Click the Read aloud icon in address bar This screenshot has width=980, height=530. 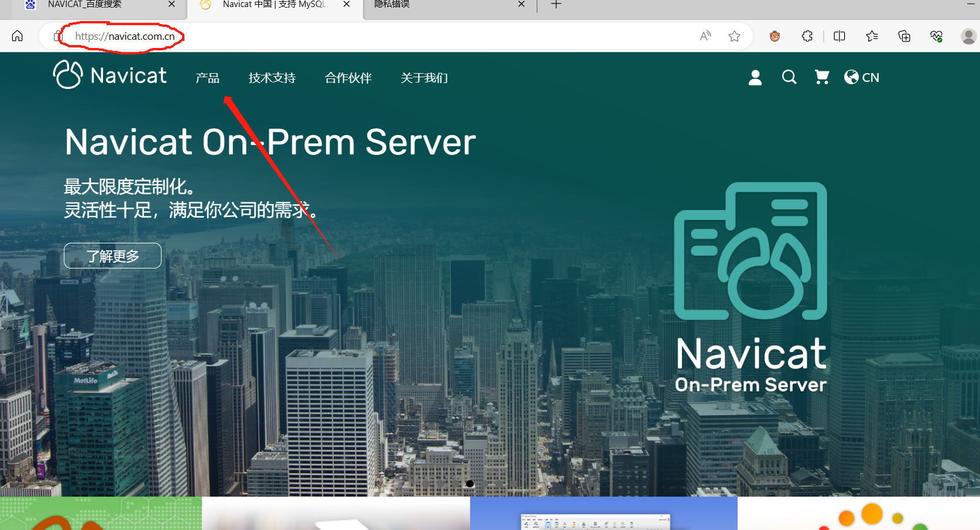tap(705, 36)
